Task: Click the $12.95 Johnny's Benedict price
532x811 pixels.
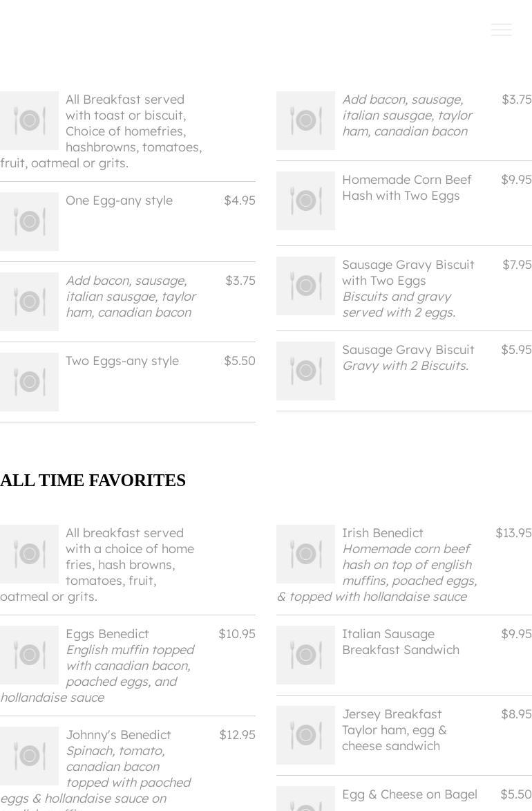Action: 237,735
